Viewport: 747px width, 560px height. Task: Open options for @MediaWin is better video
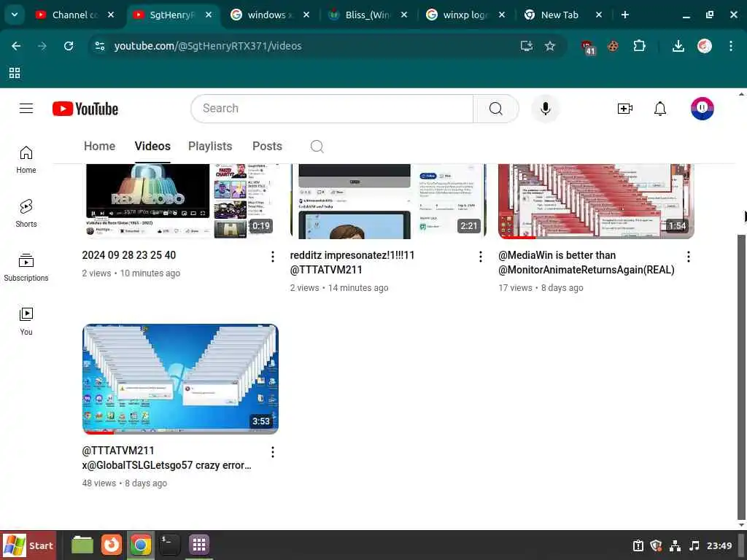pyautogui.click(x=689, y=257)
